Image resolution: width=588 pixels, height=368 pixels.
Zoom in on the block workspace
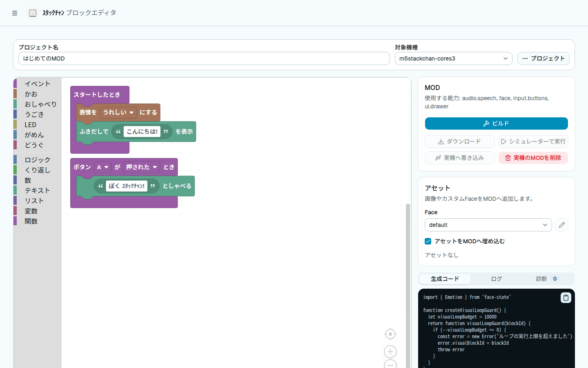(x=390, y=352)
